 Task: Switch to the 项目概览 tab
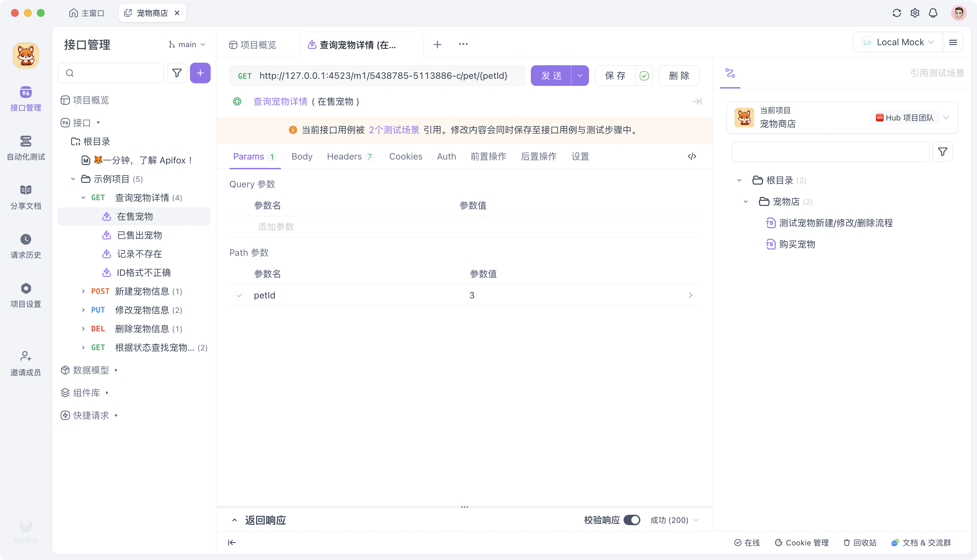[x=254, y=45]
